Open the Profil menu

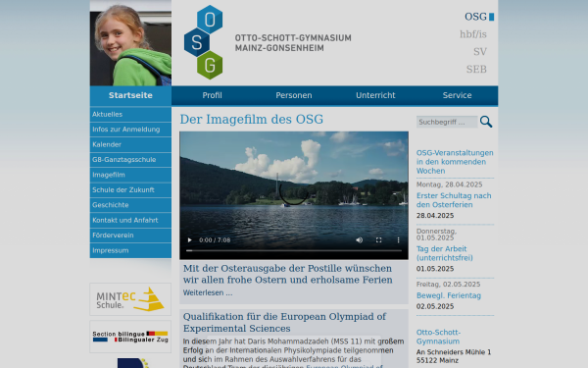tap(213, 95)
